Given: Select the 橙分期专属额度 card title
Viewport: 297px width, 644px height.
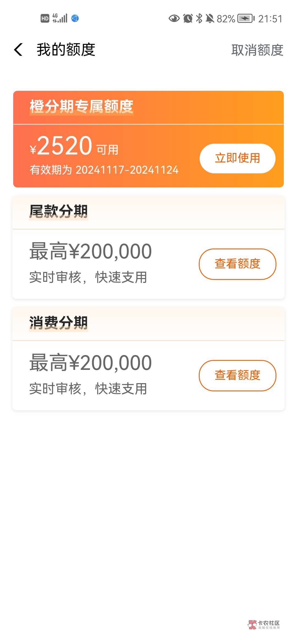Looking at the screenshot, I should [x=81, y=107].
